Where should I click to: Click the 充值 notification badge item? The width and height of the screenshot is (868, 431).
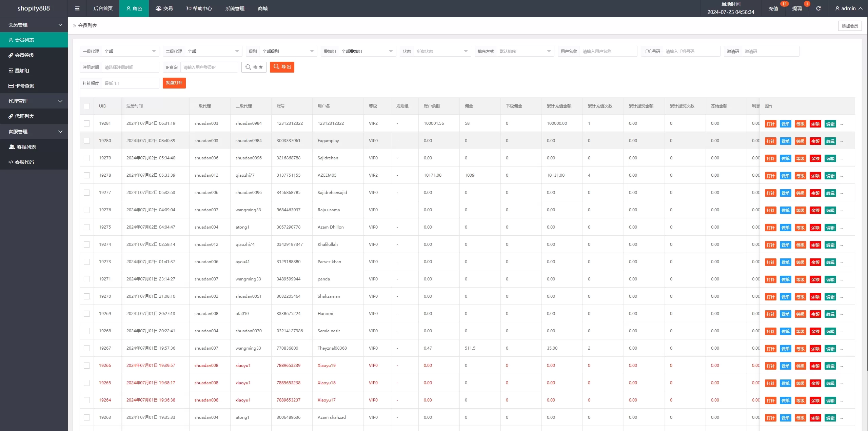point(773,8)
